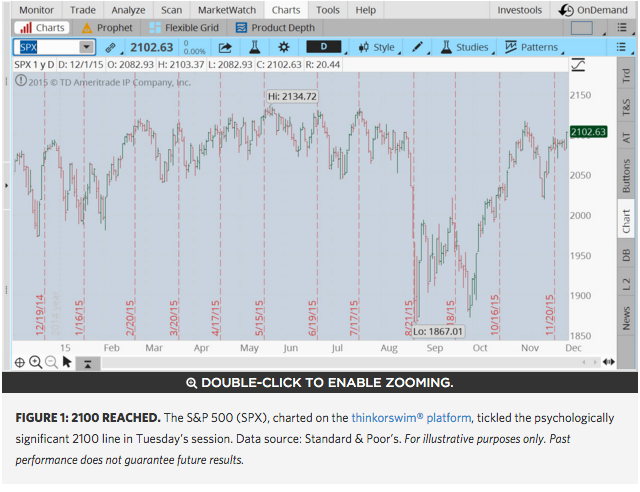
Task: Open the Studies menu
Action: pos(464,47)
